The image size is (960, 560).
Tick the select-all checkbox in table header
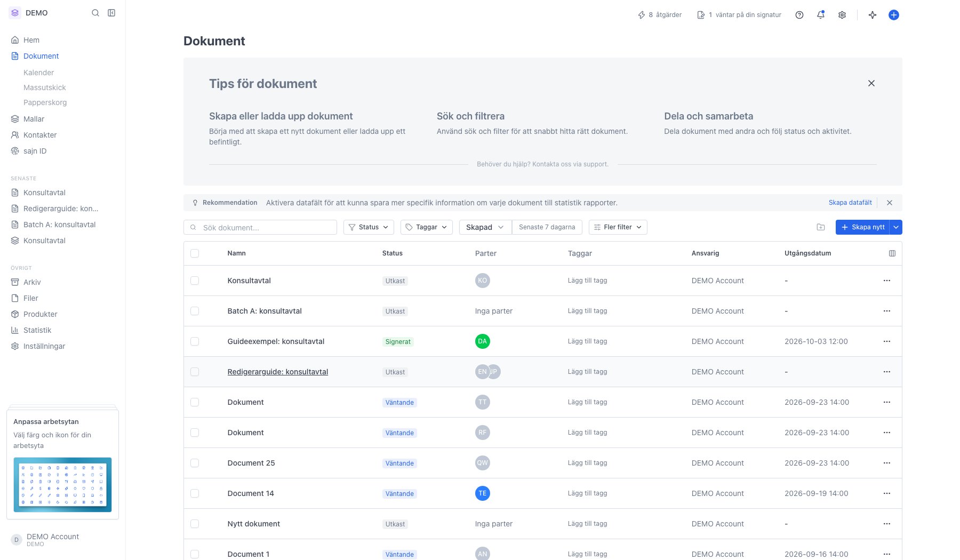195,253
